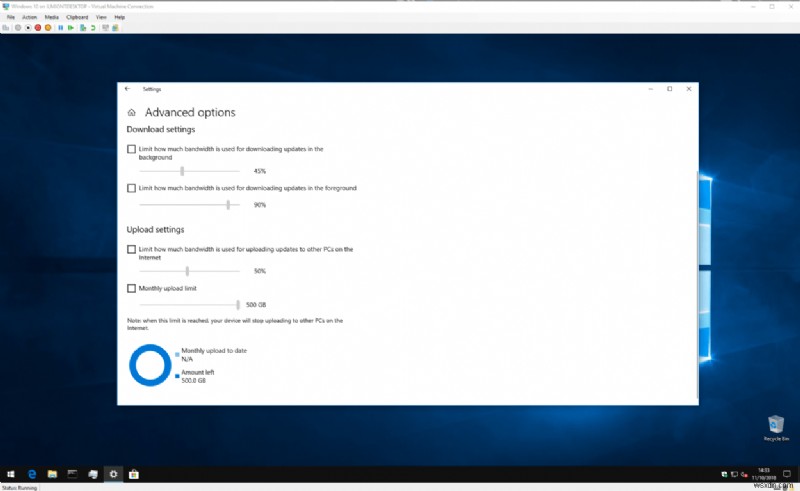Open File Explorer from the taskbar
The image size is (800, 491).
(52, 474)
